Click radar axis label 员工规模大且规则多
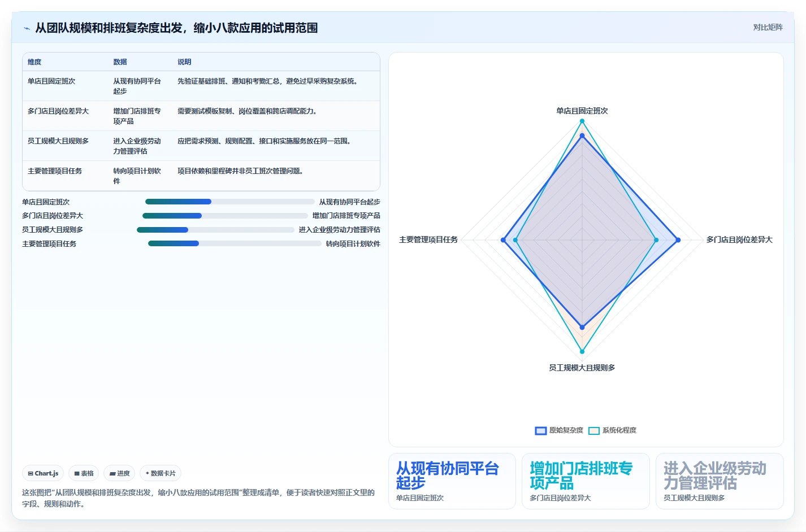 click(x=582, y=368)
